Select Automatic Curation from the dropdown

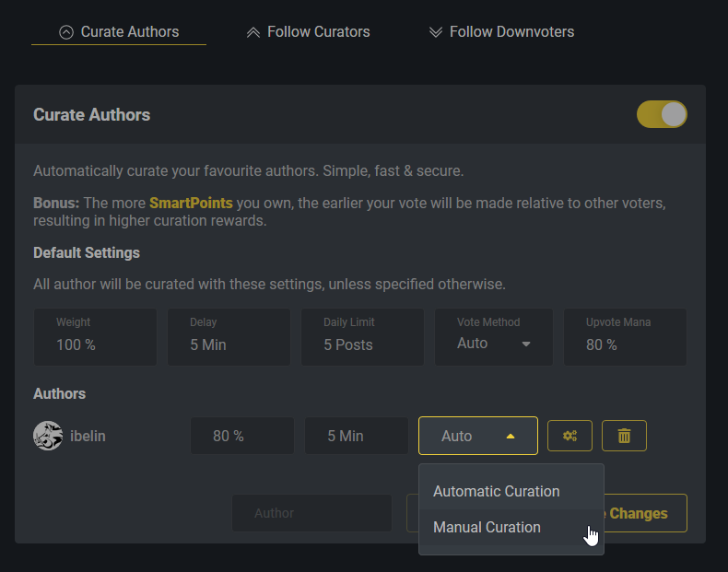tap(497, 491)
